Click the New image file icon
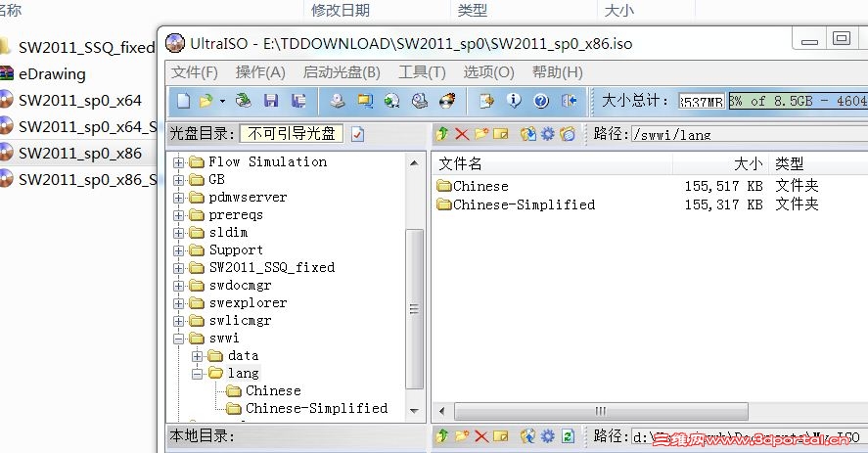Screen dimensions: 868x453 click(183, 101)
